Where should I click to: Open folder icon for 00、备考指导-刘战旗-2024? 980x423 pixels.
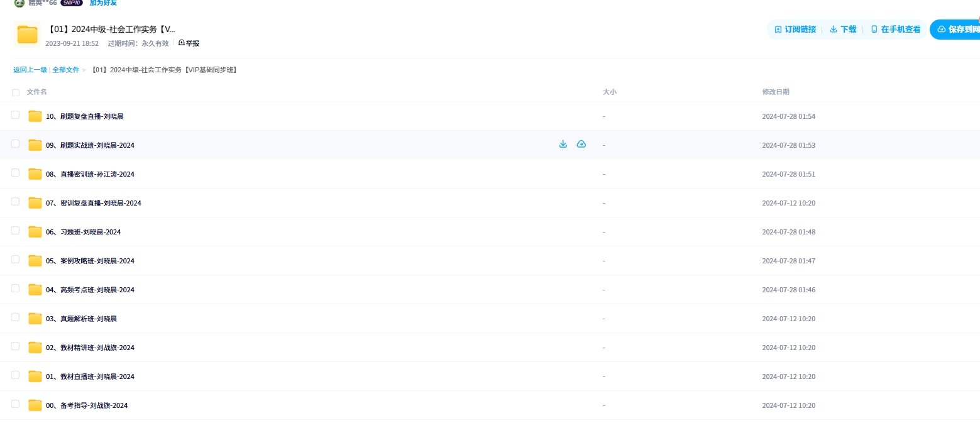[35, 405]
